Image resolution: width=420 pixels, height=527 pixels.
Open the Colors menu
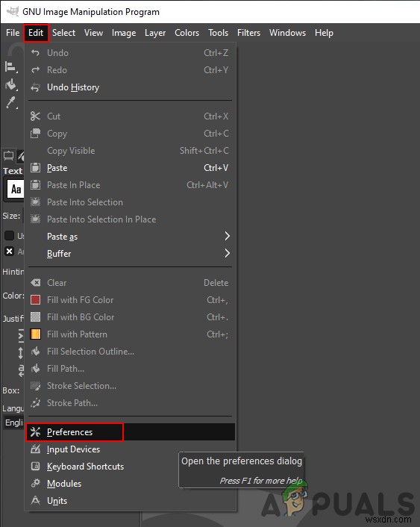(187, 33)
